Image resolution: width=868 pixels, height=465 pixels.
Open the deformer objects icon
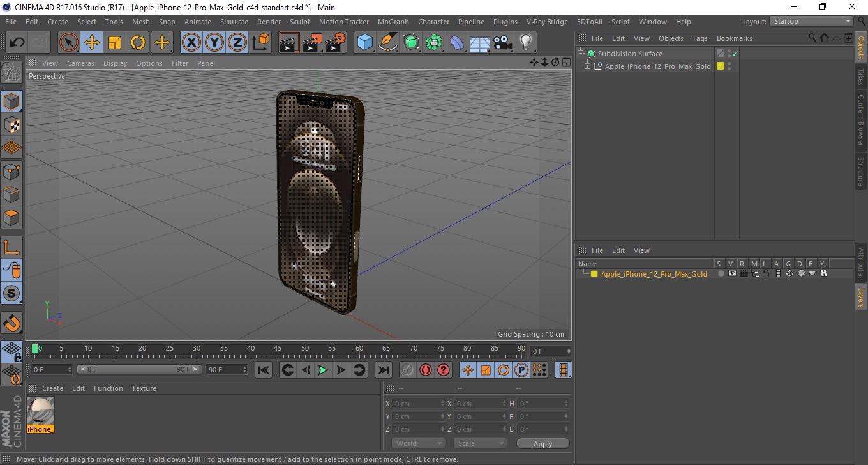pyautogui.click(x=457, y=43)
